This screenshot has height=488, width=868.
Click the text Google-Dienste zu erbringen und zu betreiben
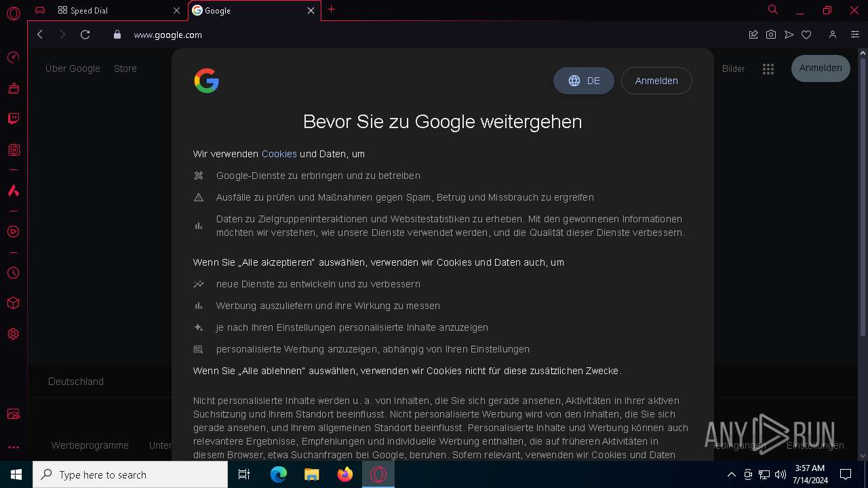[318, 176]
